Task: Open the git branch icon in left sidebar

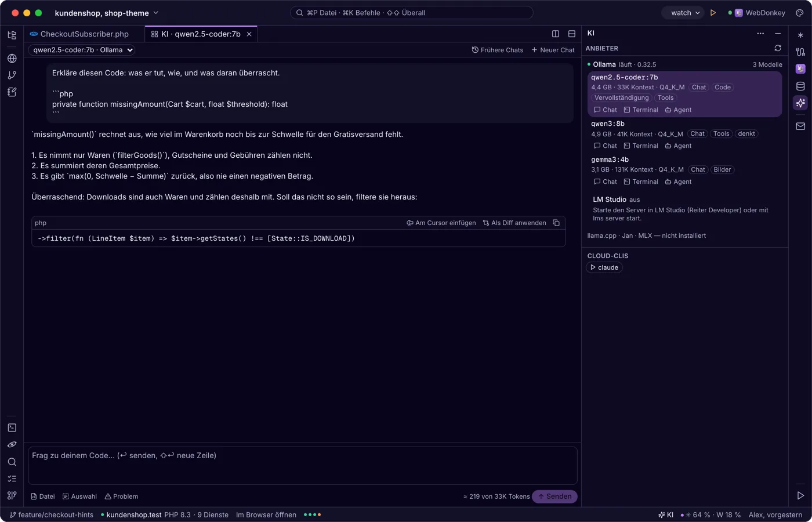Action: [12, 75]
